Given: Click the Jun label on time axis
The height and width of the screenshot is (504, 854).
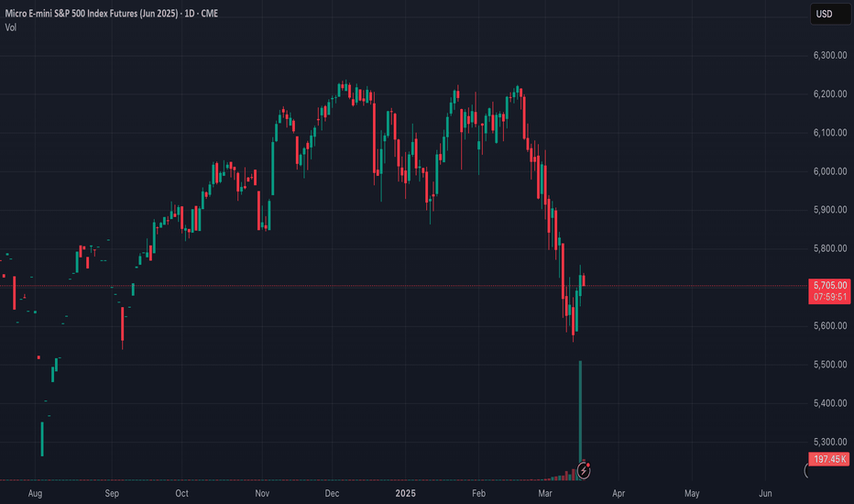Looking at the screenshot, I should point(765,493).
